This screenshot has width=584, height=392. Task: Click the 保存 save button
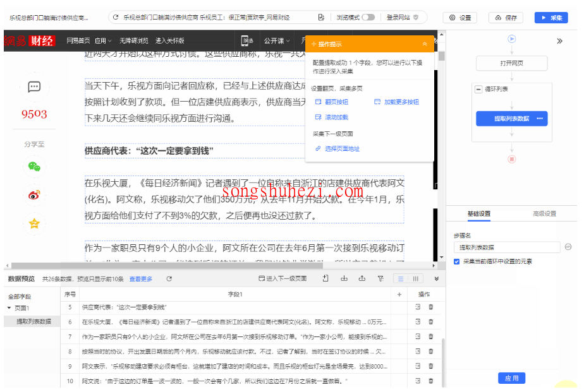tap(506, 18)
